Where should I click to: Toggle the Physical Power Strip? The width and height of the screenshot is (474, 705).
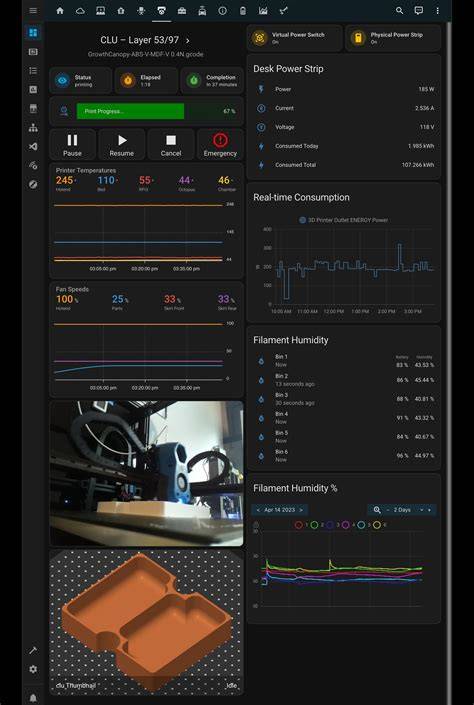[393, 38]
